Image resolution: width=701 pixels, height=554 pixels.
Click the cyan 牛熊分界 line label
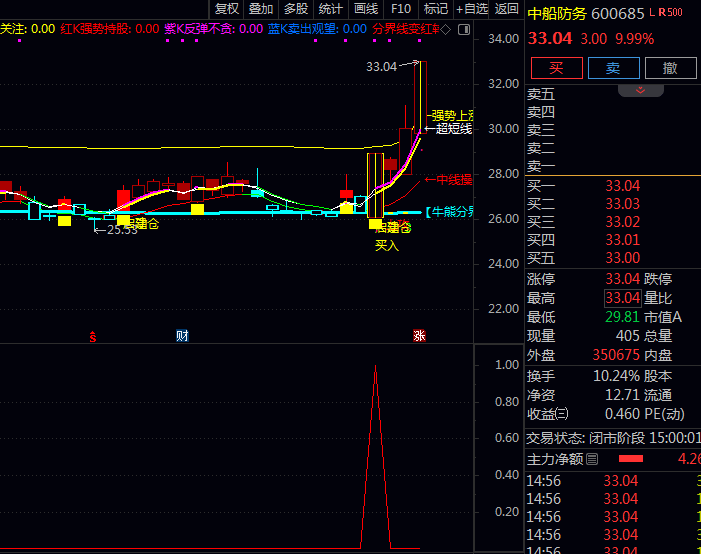pos(450,211)
